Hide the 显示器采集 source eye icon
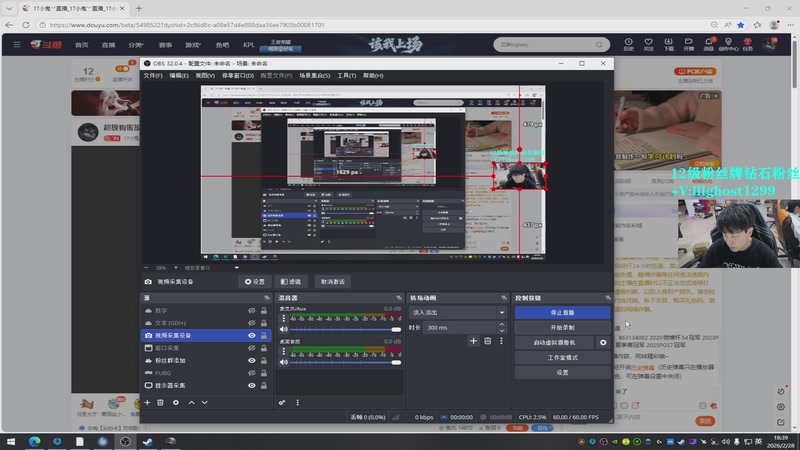The width and height of the screenshot is (800, 450). pyautogui.click(x=252, y=386)
